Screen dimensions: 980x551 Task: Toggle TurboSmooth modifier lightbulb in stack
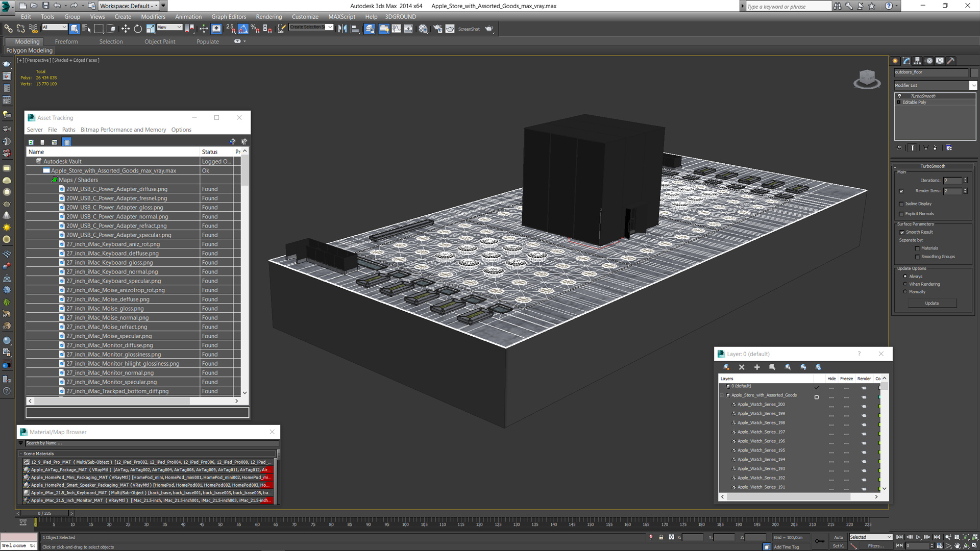(899, 96)
